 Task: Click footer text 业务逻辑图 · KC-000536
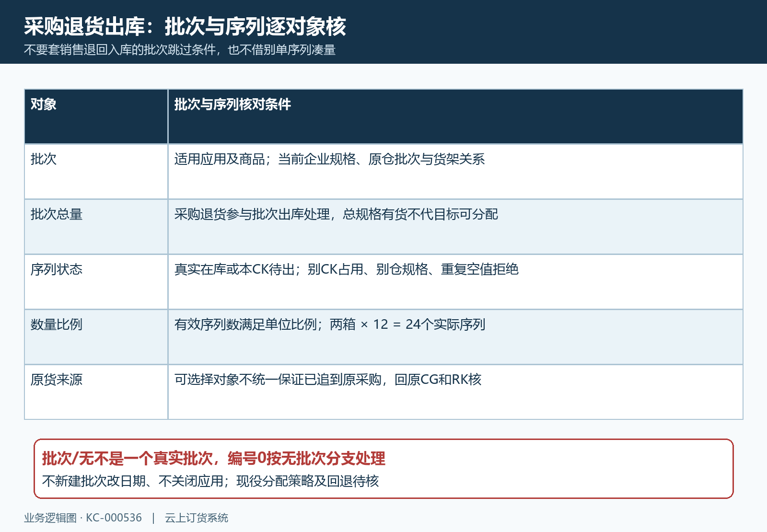click(x=83, y=518)
